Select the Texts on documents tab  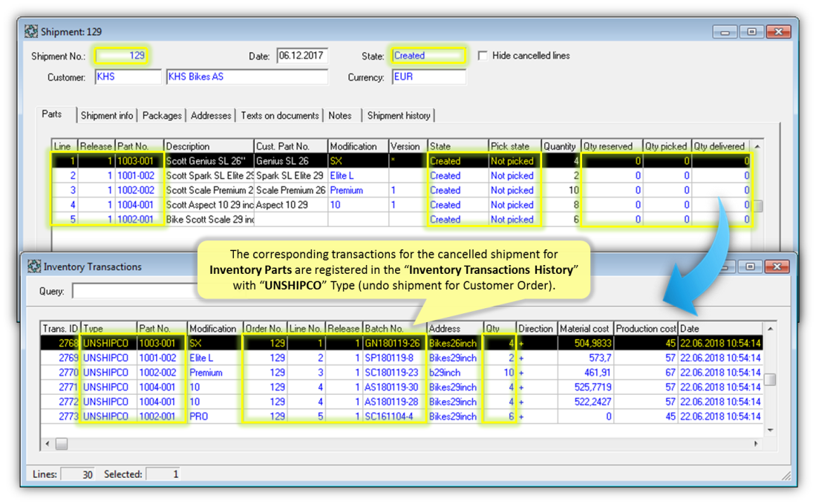[x=280, y=115]
